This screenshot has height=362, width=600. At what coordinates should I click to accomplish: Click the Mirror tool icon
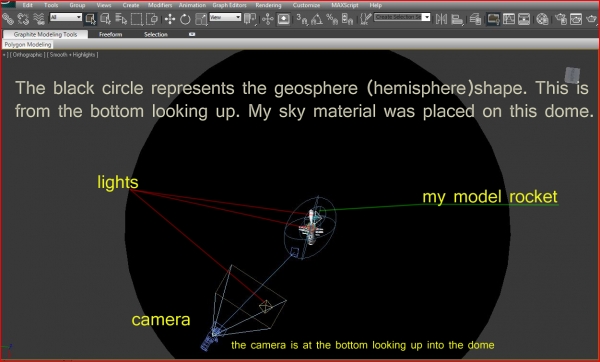(441, 19)
